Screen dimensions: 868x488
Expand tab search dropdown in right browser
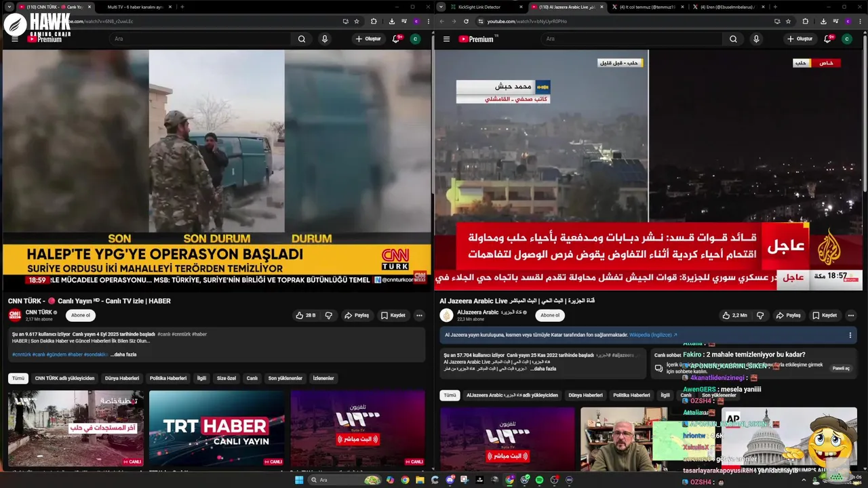click(441, 7)
